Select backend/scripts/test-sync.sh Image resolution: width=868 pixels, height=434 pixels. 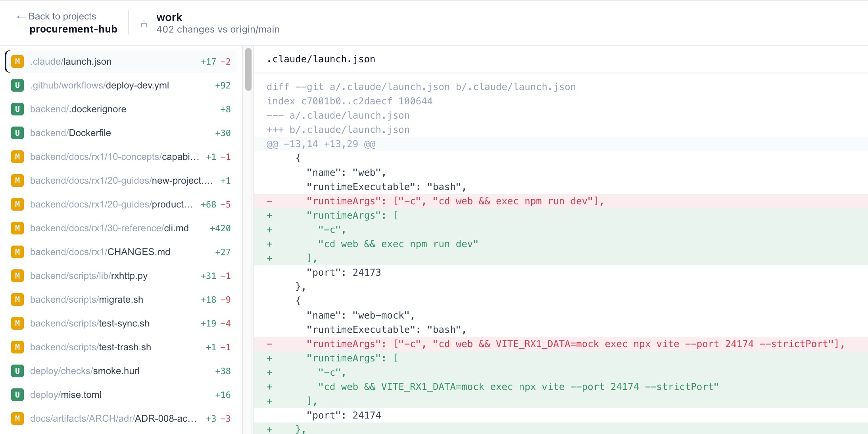[x=121, y=323]
